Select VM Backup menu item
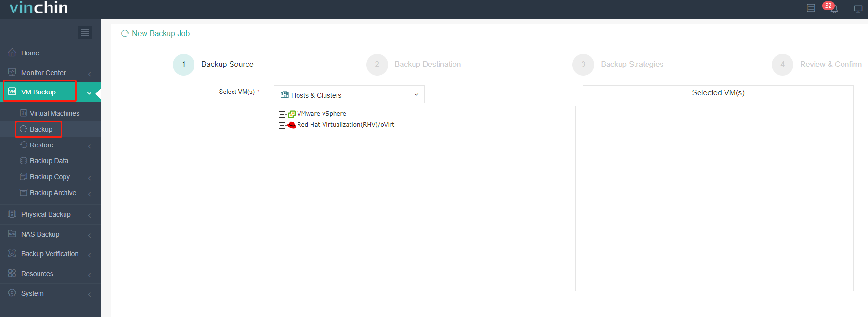868x317 pixels. coord(51,92)
